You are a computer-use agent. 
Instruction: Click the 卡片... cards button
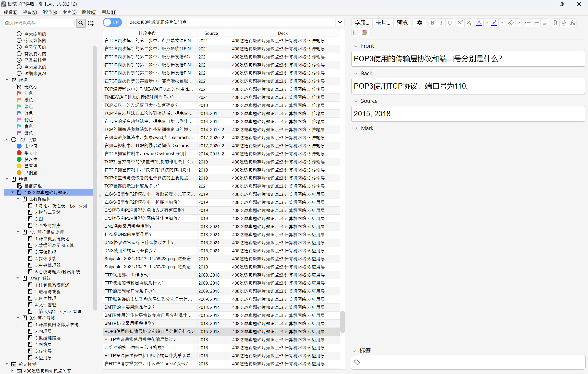tap(383, 23)
